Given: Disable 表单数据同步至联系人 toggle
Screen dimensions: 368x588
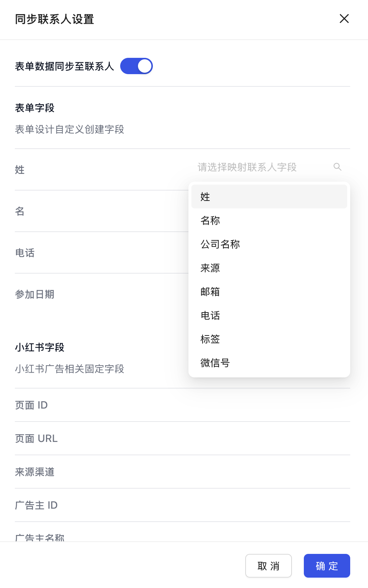Looking at the screenshot, I should coord(137,66).
